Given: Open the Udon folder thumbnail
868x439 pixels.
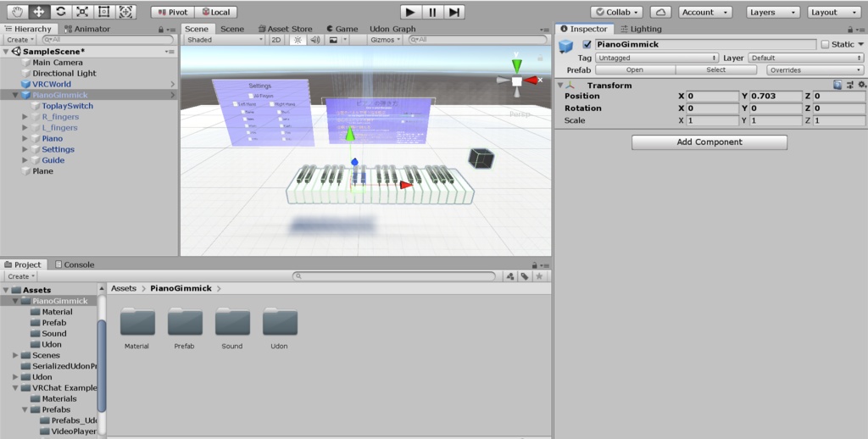Looking at the screenshot, I should pyautogui.click(x=280, y=322).
